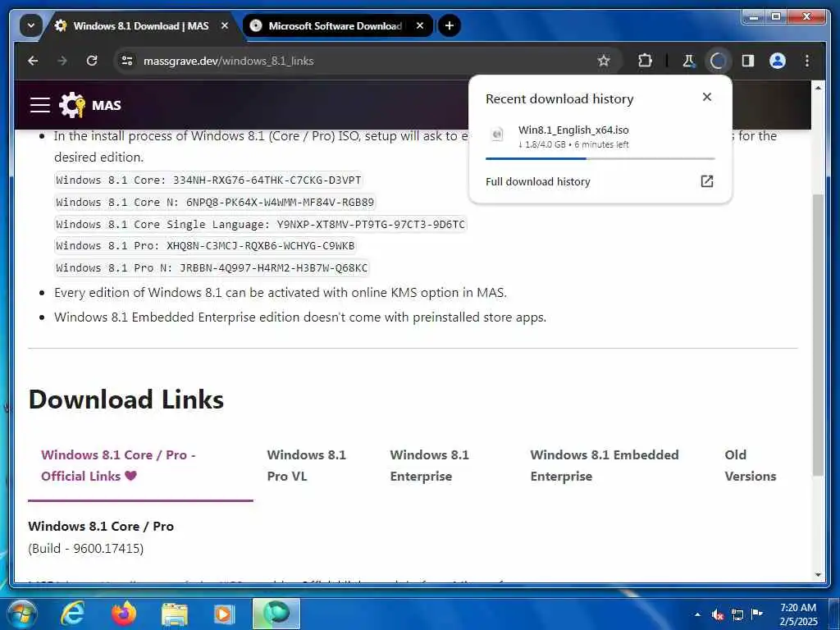Click the scrollbar up arrow

pos(818,87)
